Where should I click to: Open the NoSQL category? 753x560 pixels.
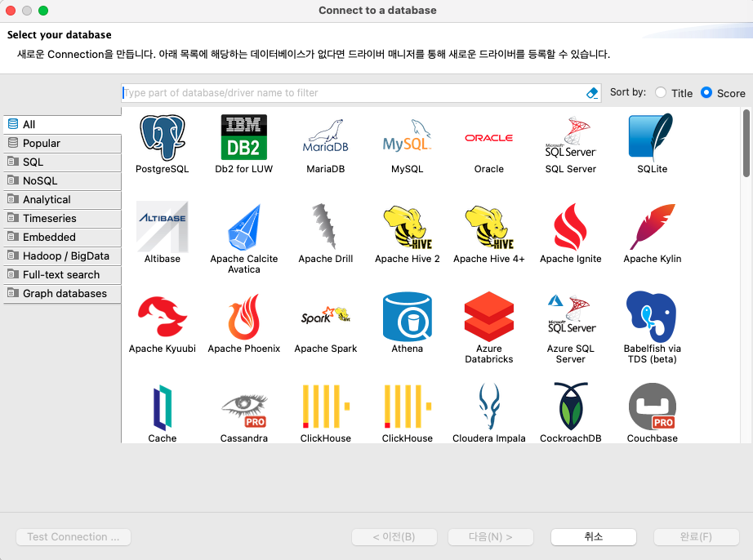[62, 180]
